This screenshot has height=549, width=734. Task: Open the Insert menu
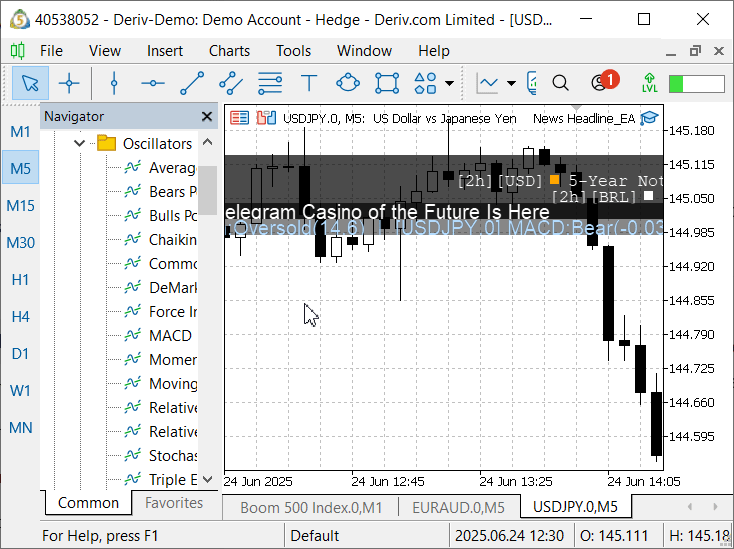click(165, 51)
